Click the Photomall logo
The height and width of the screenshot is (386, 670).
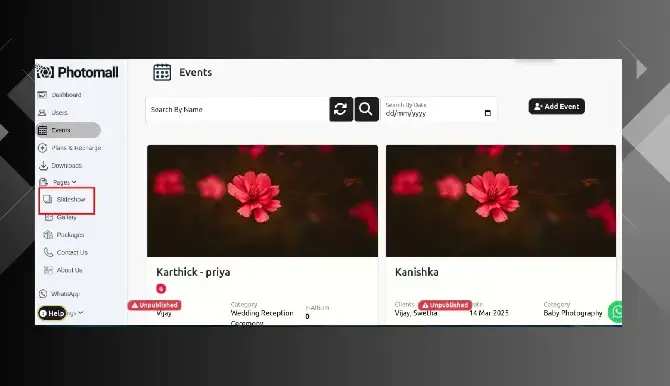[77, 72]
